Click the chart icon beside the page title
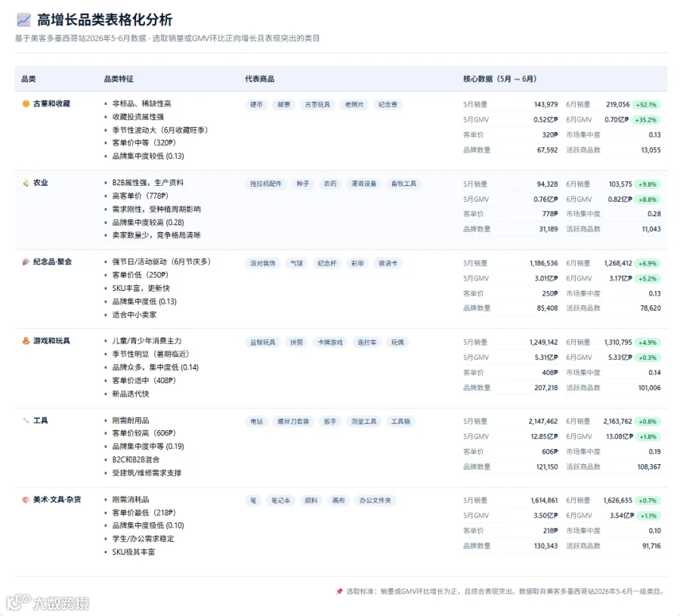Screen dimensions: 680x616 [x=24, y=20]
